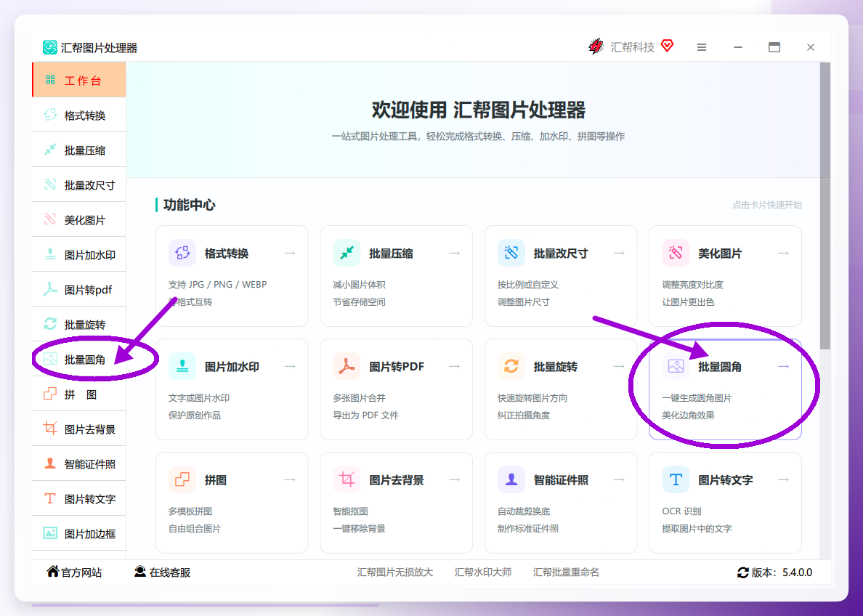Click the arrow on the 格式转换 card
The image size is (863, 616).
tap(290, 253)
